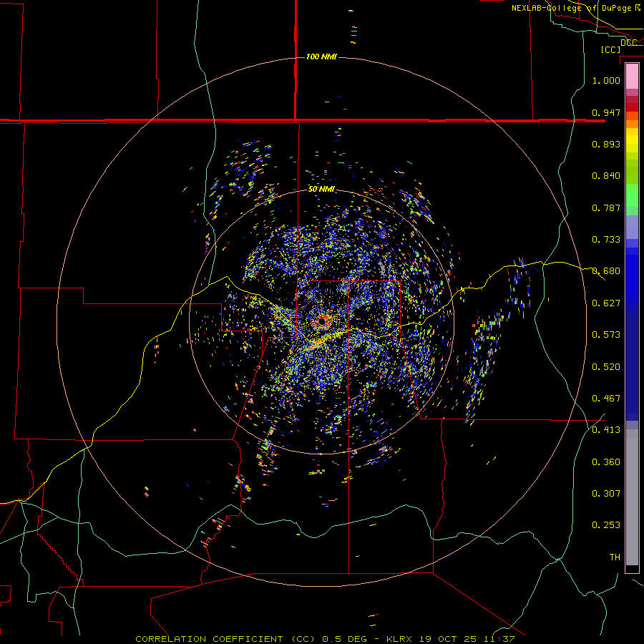
Task: Click the NEXLAB-College of DuPage label
Action: [x=576, y=8]
